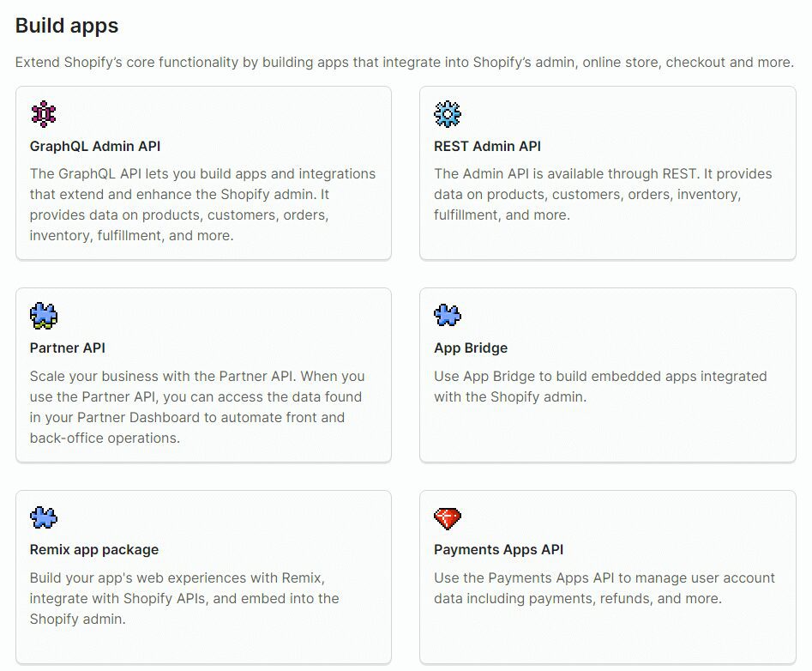Screen dimensions: 812x671
Task: Open the App Bridge page
Action: coord(470,348)
